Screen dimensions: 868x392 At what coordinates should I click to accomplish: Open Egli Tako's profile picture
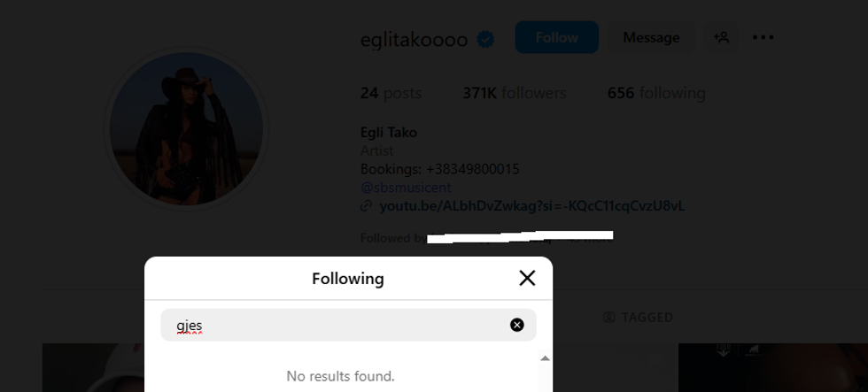point(186,128)
